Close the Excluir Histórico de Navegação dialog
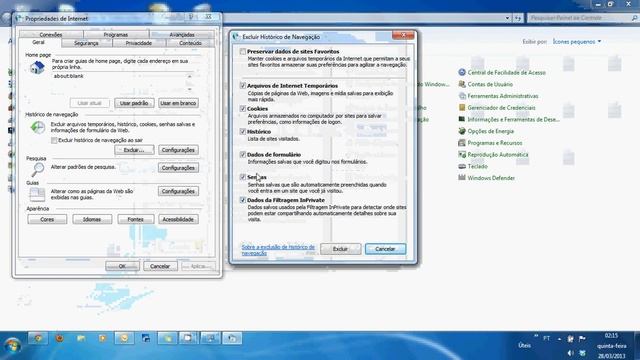This screenshot has width=640, height=360. 403,36
